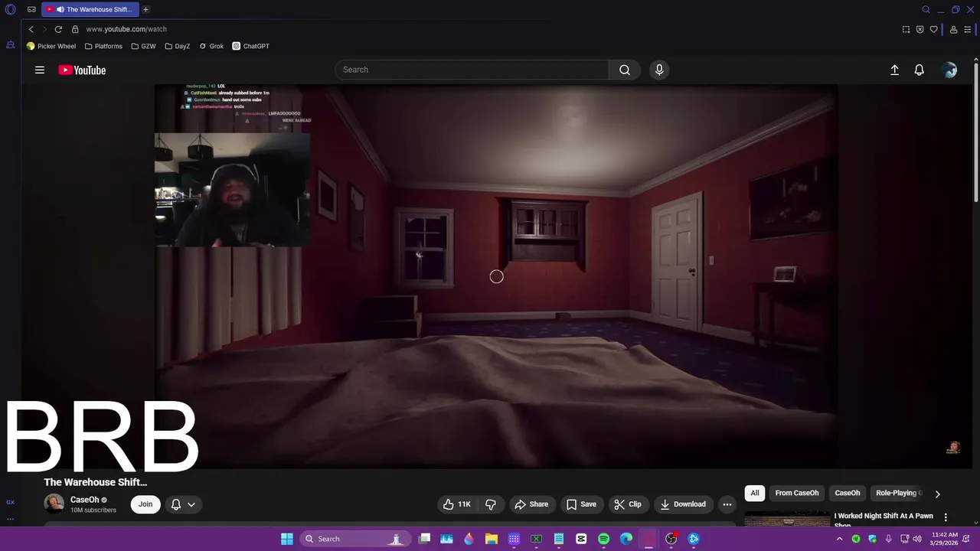
Task: Select the From CaseOh chip
Action: point(796,493)
